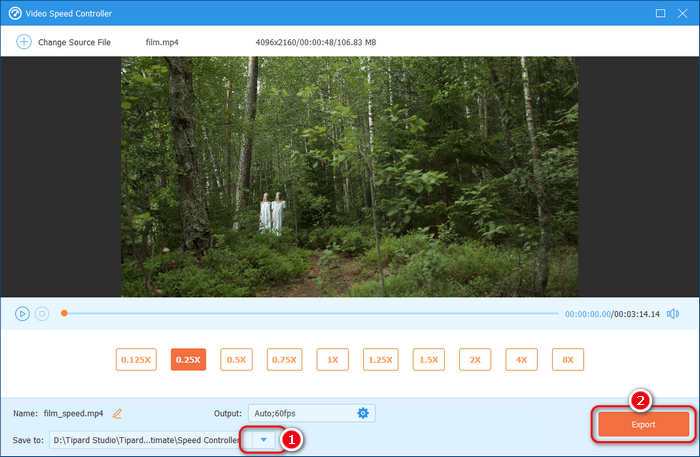The height and width of the screenshot is (457, 700).
Task: Open output settings gear icon
Action: (363, 413)
